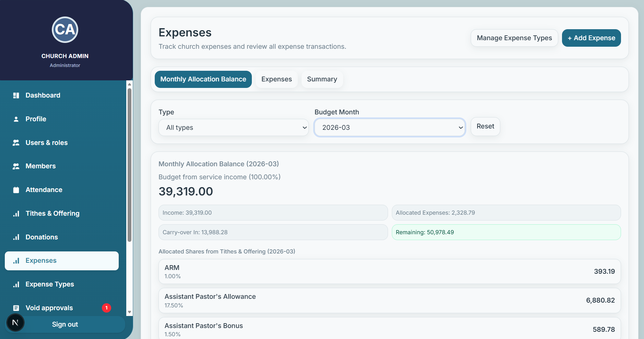Click the sidebar scrollbar down arrow
644x339 pixels.
click(x=129, y=312)
